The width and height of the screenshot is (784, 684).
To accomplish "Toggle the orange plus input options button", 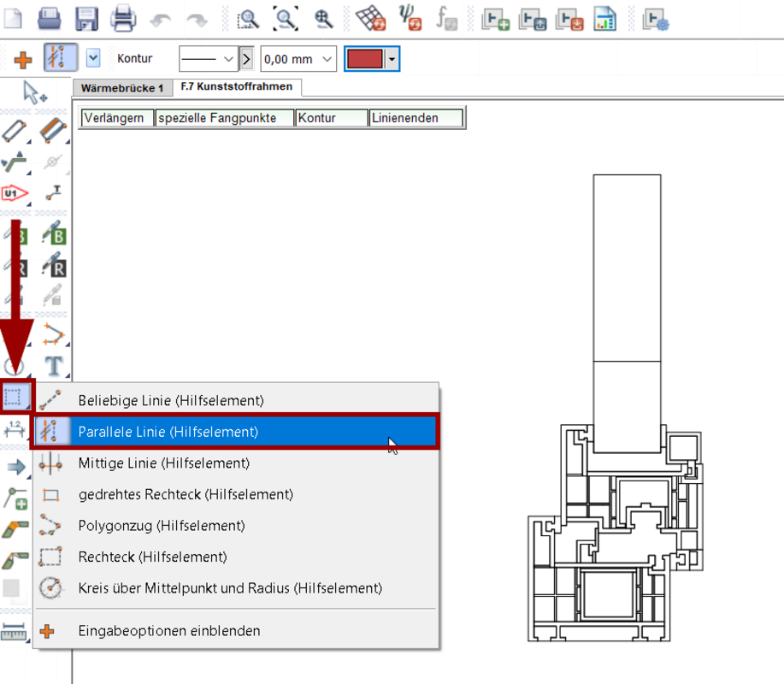I will tap(23, 60).
